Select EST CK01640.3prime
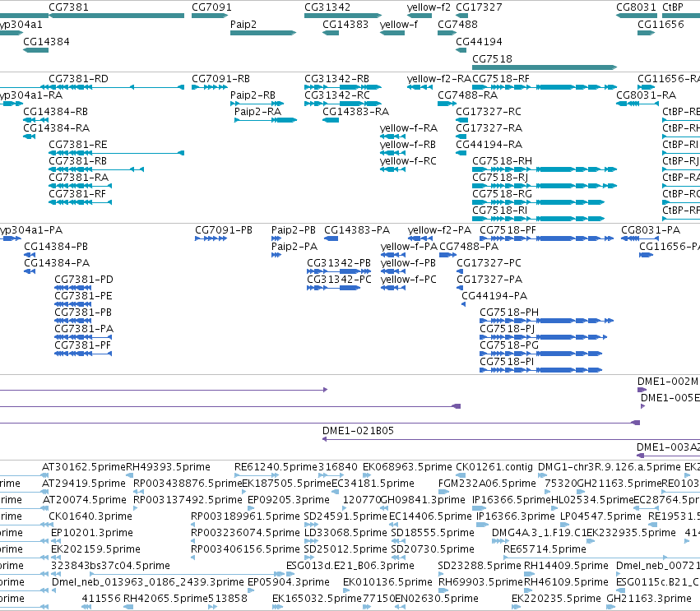 tap(90, 516)
